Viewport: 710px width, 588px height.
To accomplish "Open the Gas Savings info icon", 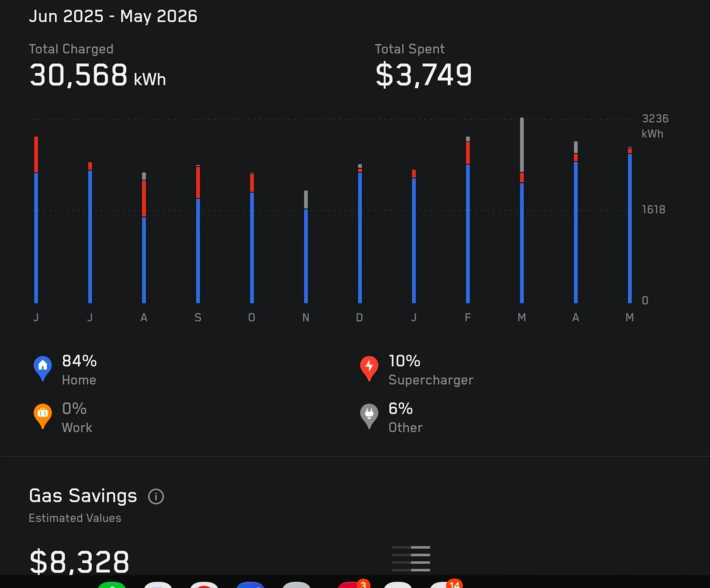I will [156, 496].
